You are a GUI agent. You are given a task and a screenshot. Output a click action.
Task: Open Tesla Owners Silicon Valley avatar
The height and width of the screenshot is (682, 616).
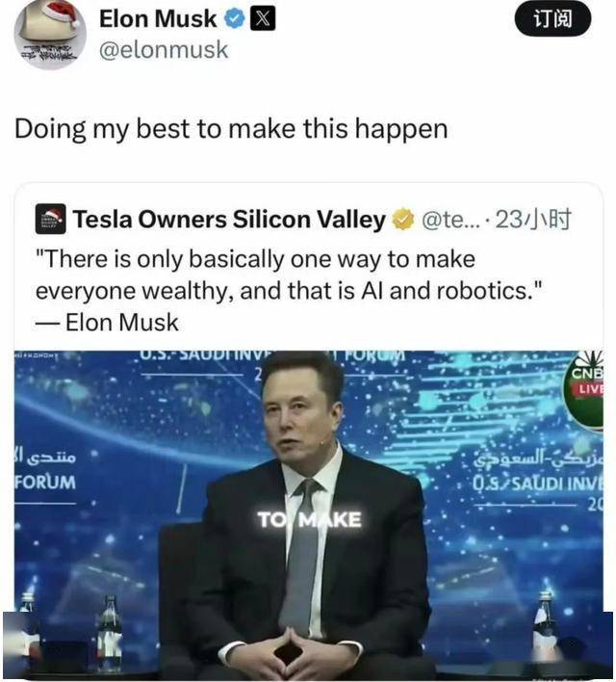click(50, 219)
